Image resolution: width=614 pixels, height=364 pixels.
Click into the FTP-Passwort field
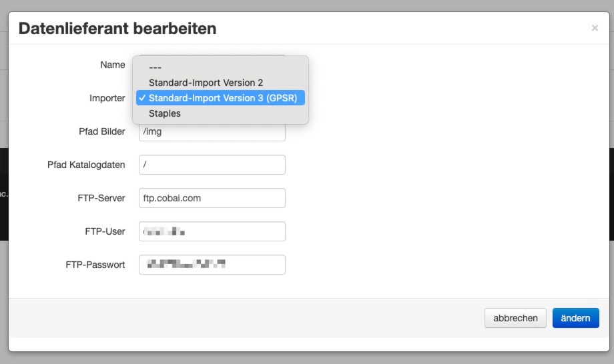[x=212, y=265]
